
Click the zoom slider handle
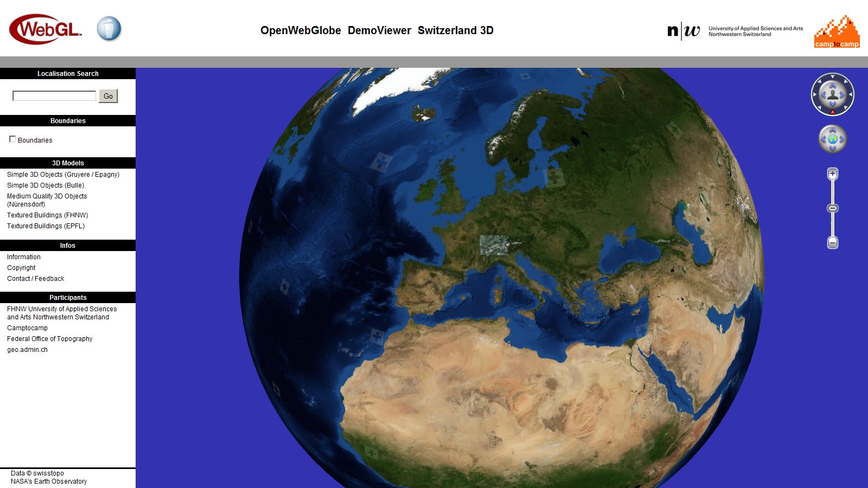(833, 208)
